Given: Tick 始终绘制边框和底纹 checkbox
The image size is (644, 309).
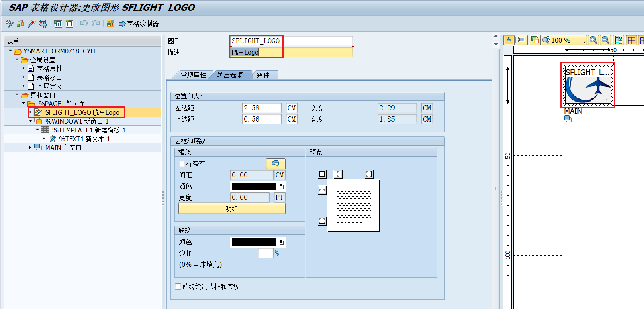Looking at the screenshot, I should point(178,287).
